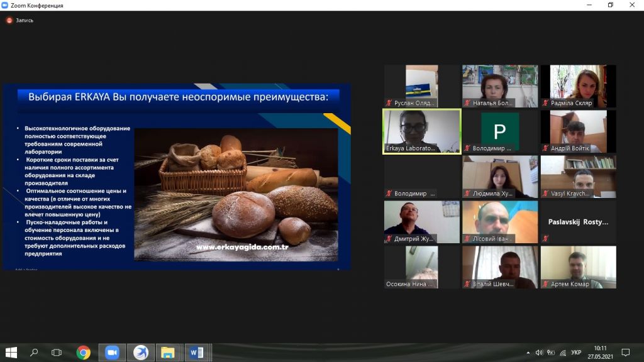The image size is (644, 362).
Task: Open network Wi-Fi tray icon
Action: point(563,353)
